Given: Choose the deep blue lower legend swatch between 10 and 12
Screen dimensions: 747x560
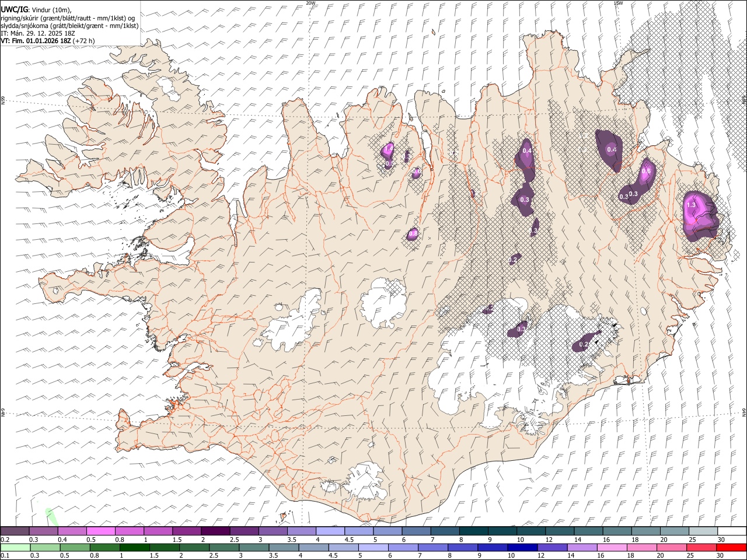Looking at the screenshot, I should [x=522, y=548].
